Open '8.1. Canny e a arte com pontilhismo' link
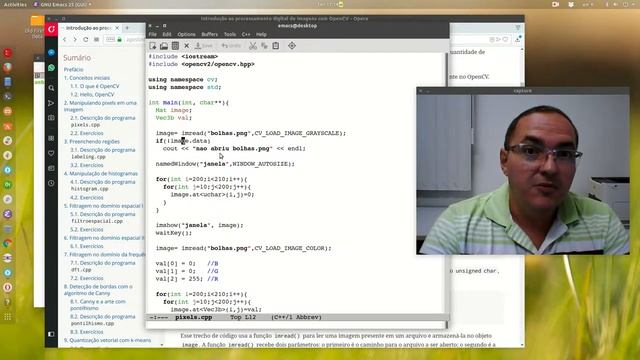The height and width of the screenshot is (360, 640). pyautogui.click(x=98, y=304)
